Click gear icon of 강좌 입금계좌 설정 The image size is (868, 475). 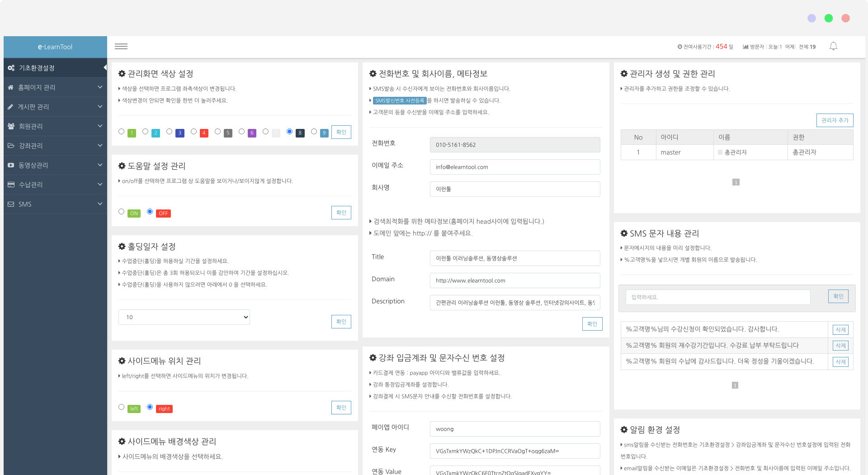point(373,358)
